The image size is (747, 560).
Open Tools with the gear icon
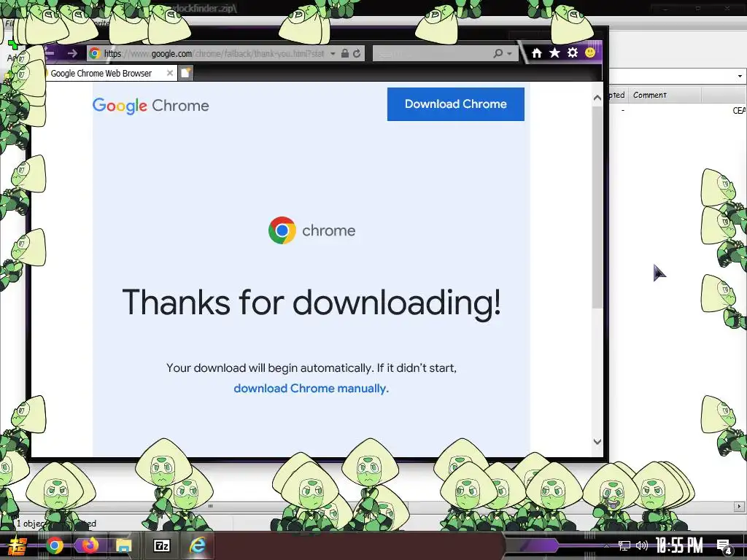[573, 52]
